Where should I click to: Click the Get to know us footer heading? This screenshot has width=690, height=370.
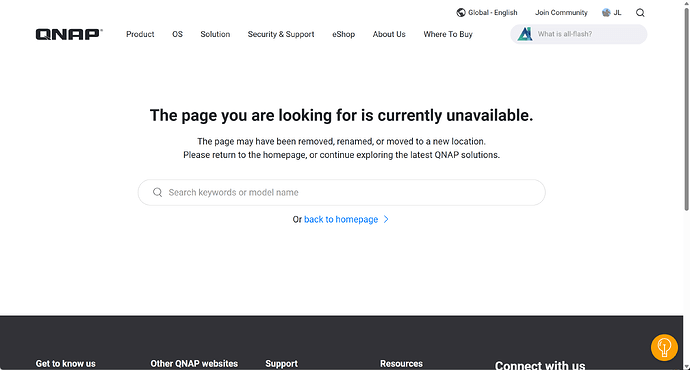(x=66, y=363)
